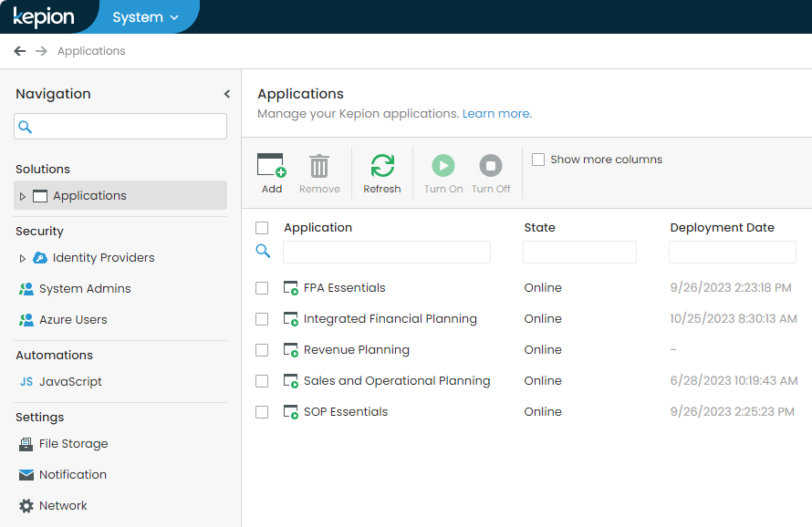
Task: Click the JS JavaScript icon
Action: [26, 381]
